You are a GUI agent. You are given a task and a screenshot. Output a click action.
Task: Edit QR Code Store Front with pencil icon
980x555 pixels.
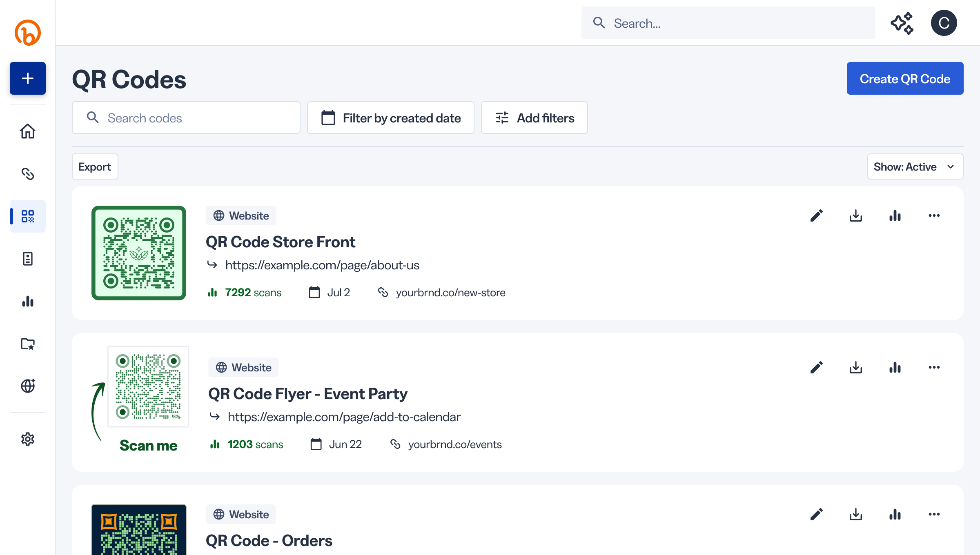click(x=816, y=215)
